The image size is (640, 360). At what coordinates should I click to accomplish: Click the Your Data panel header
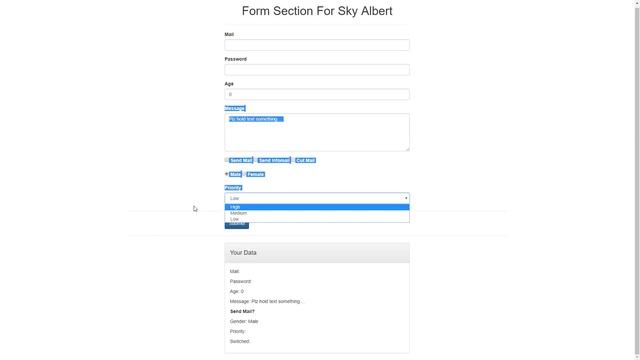(x=317, y=253)
